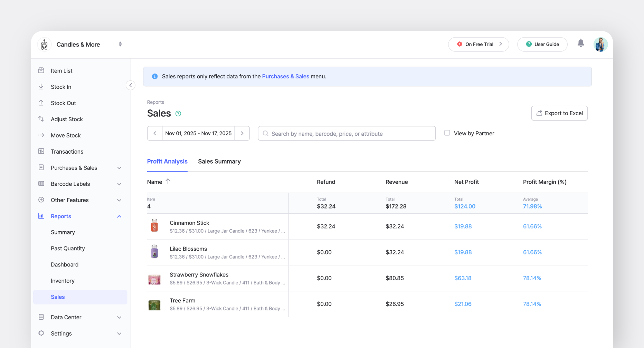The width and height of the screenshot is (644, 348).
Task: Expand the Other Features menu
Action: pos(119,200)
